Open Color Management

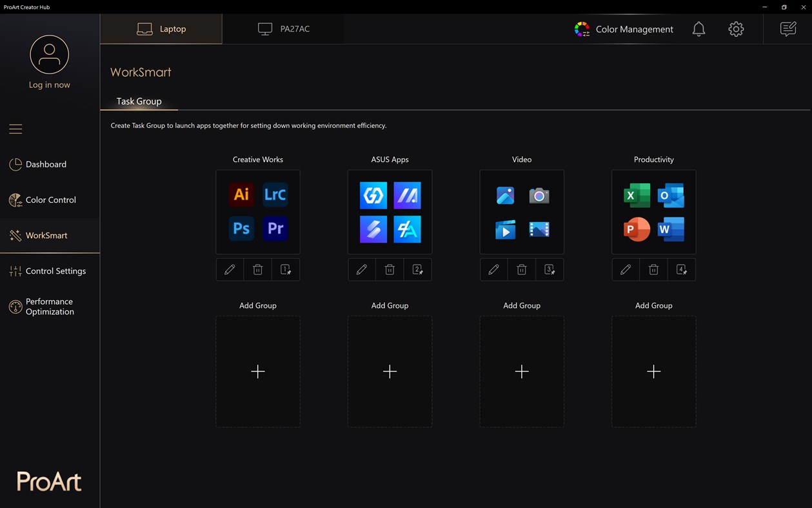tap(624, 29)
